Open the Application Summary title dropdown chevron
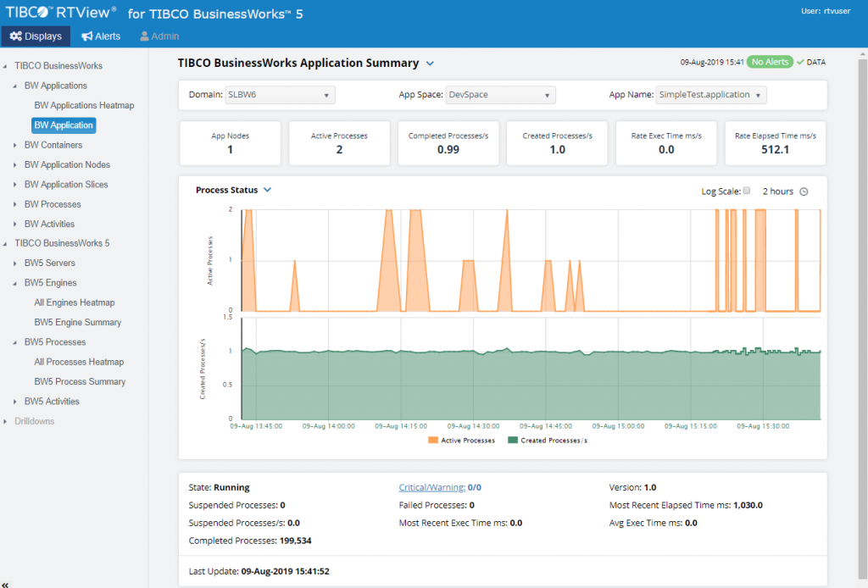 coord(430,64)
